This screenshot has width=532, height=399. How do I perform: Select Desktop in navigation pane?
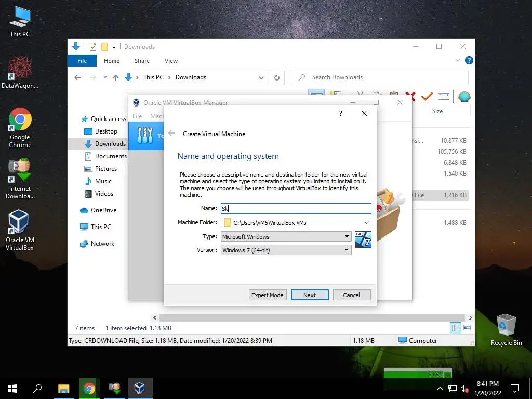[100, 131]
